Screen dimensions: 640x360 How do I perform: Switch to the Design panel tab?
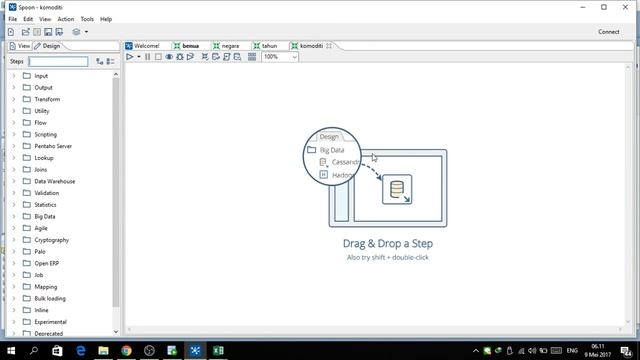pyautogui.click(x=47, y=46)
